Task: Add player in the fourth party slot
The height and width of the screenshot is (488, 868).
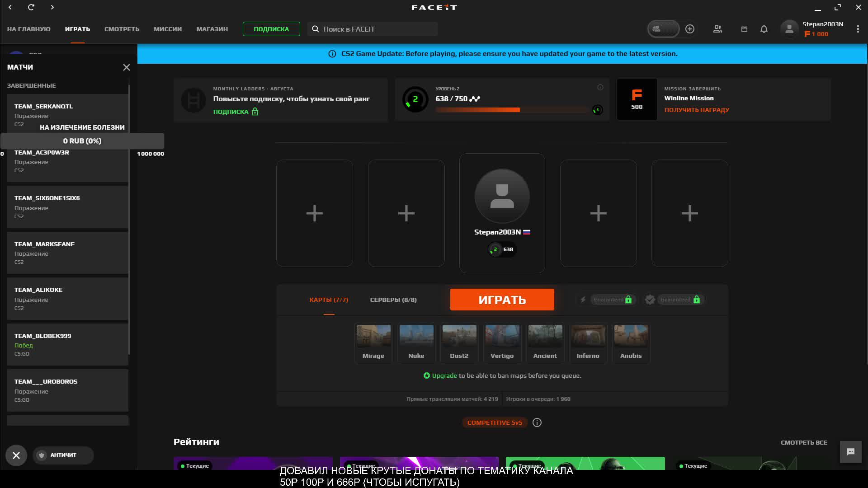Action: [599, 213]
